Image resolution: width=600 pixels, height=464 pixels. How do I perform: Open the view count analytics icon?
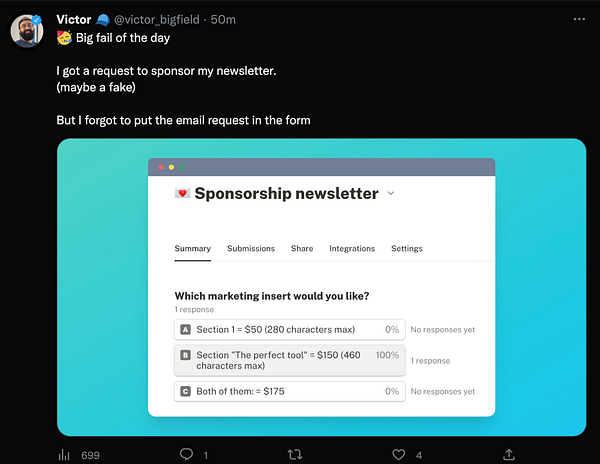(64, 455)
